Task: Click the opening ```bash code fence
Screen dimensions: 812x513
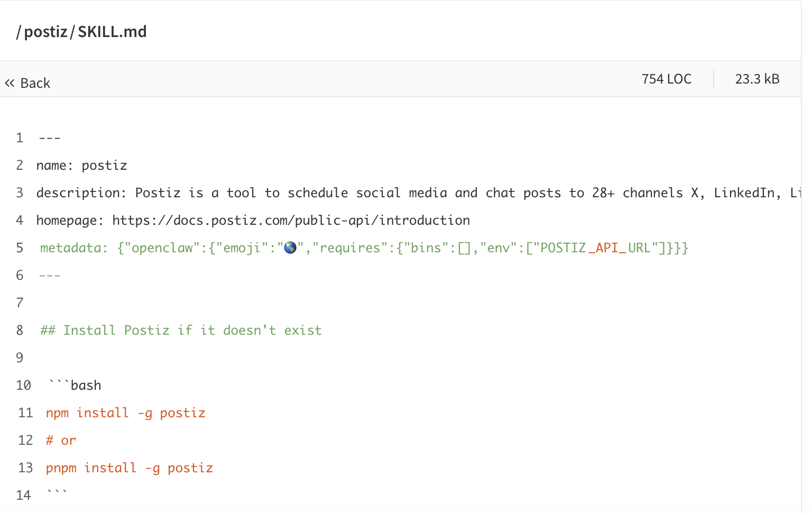Action: (75, 385)
